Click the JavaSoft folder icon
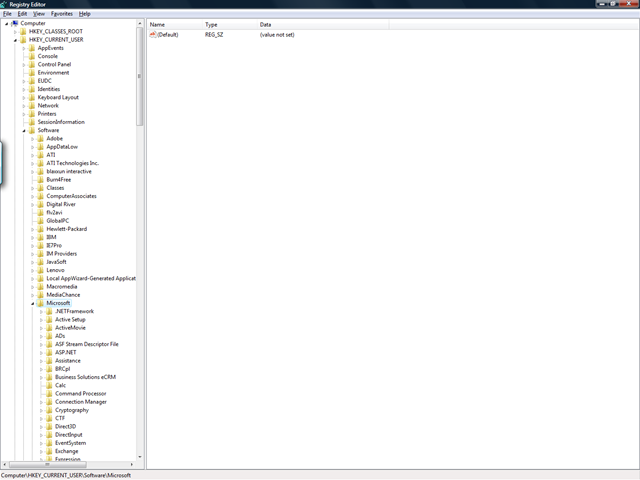 tap(40, 262)
